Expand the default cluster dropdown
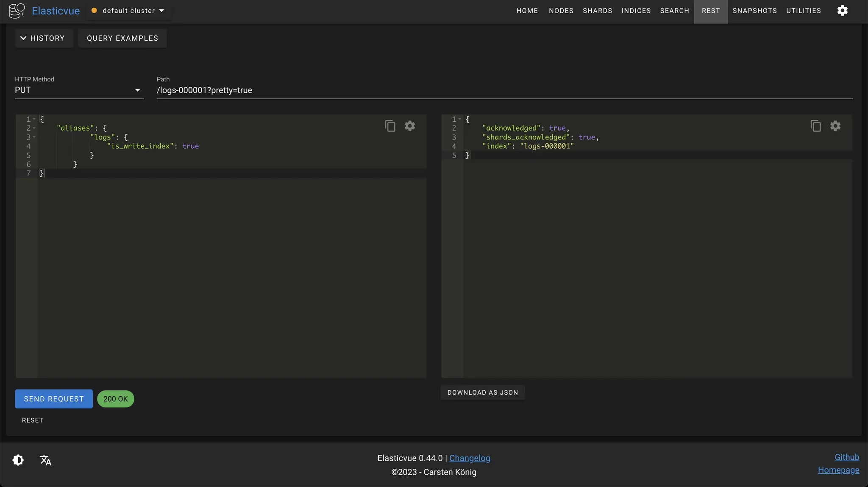The height and width of the screenshot is (487, 868). click(x=129, y=11)
